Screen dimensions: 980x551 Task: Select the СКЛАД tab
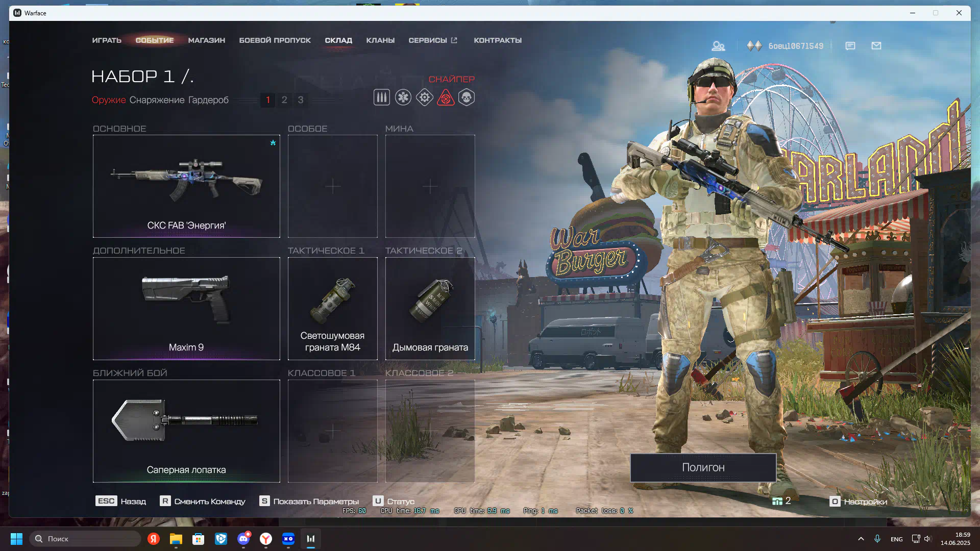pyautogui.click(x=338, y=40)
